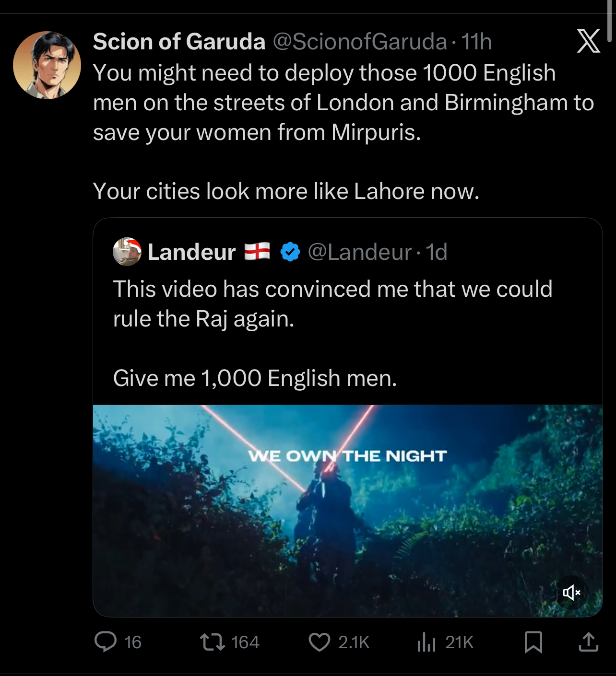
Task: Repost the tweet with retweet icon
Action: 213,642
